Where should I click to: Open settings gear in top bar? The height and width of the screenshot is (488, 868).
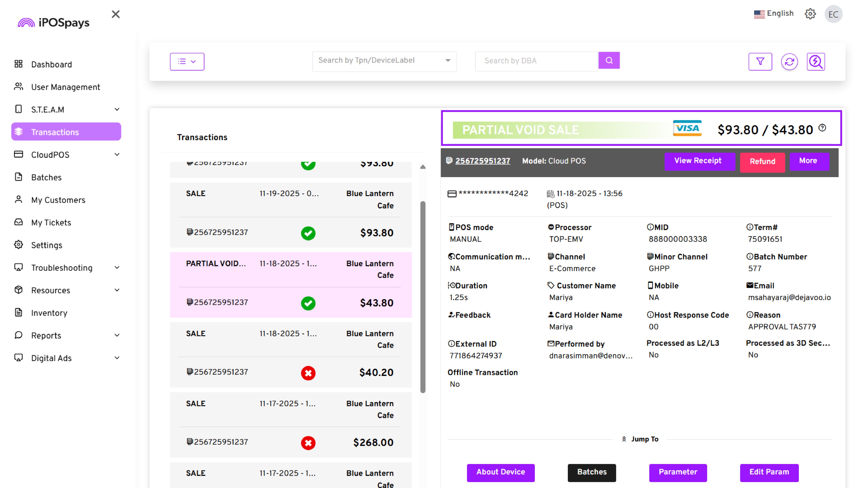coord(810,14)
